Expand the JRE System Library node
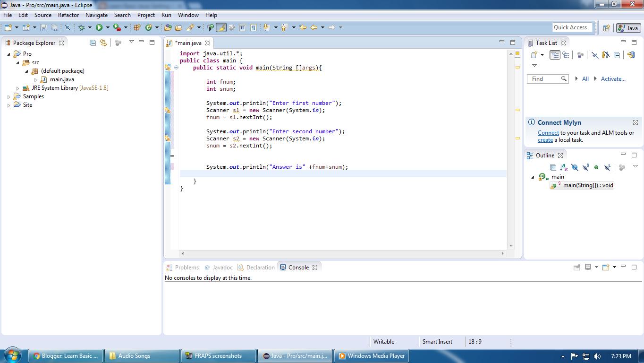The image size is (644, 363). click(x=18, y=88)
